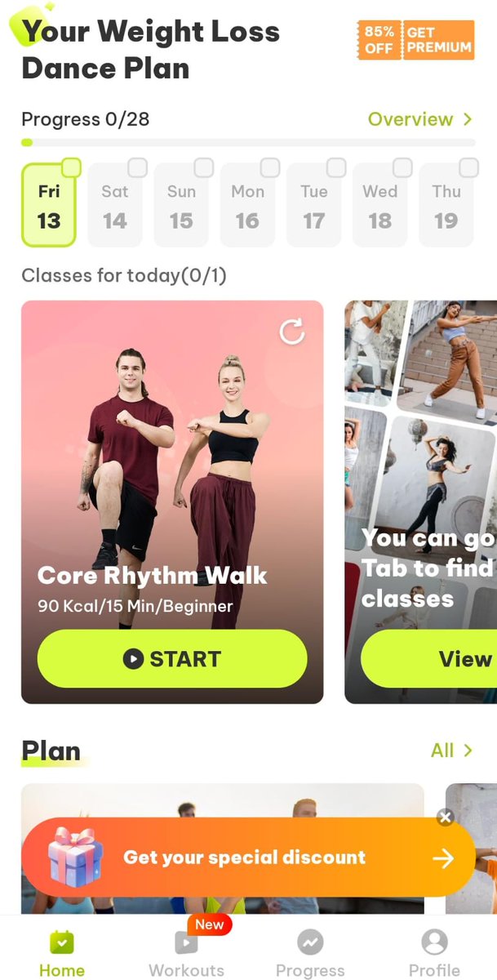Check the Thu 19 day checkbox
This screenshot has width=497, height=980.
pos(468,168)
